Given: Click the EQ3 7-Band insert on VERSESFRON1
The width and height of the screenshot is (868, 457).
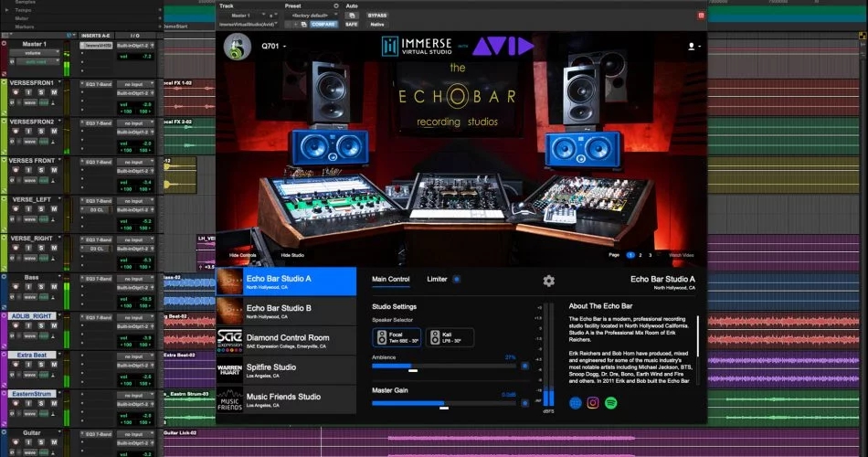Looking at the screenshot, I should (98, 84).
